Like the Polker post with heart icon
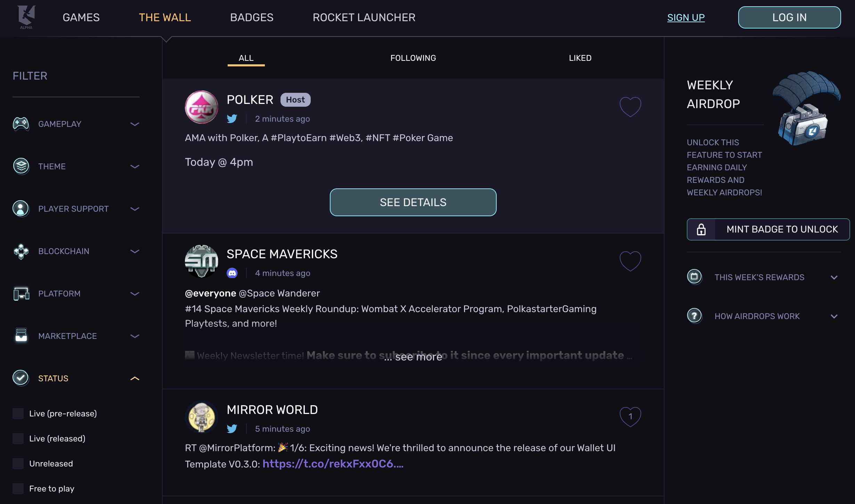 [630, 106]
